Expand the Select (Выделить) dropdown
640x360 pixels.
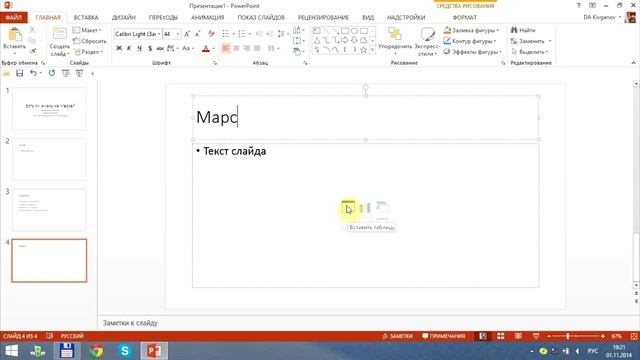point(529,52)
